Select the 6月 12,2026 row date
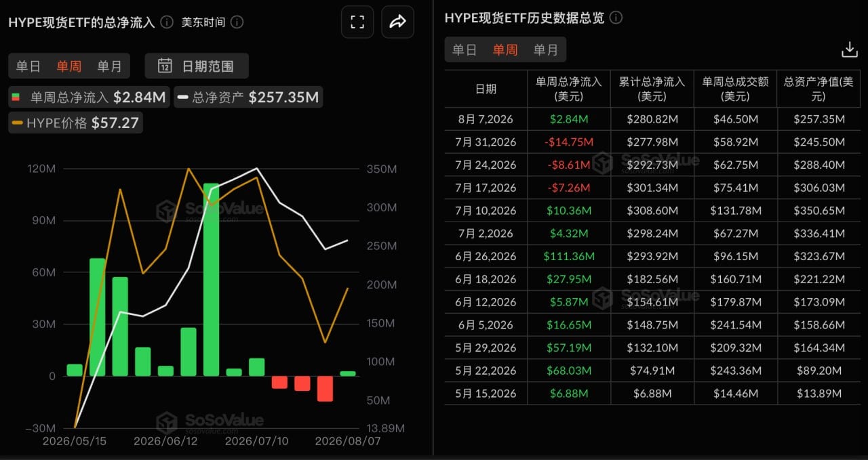The width and height of the screenshot is (868, 460). click(486, 302)
